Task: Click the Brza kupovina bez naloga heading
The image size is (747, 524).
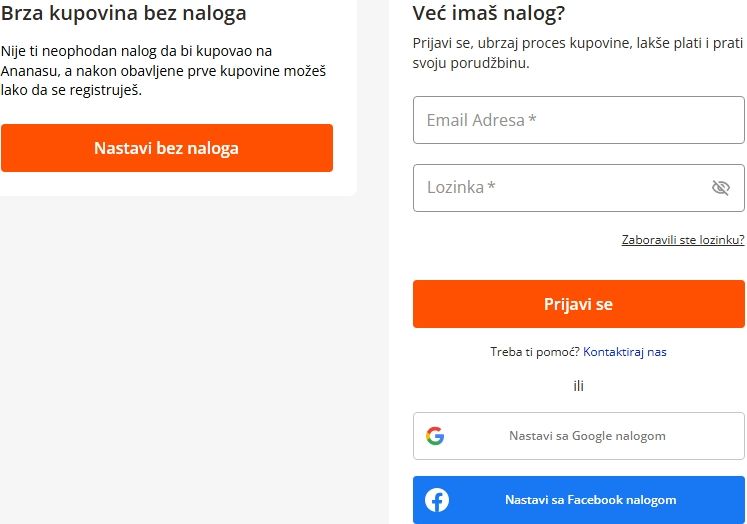Action: pos(124,14)
